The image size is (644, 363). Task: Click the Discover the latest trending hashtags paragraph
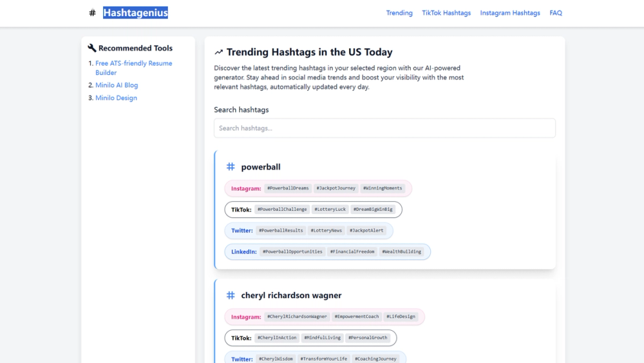tap(339, 77)
